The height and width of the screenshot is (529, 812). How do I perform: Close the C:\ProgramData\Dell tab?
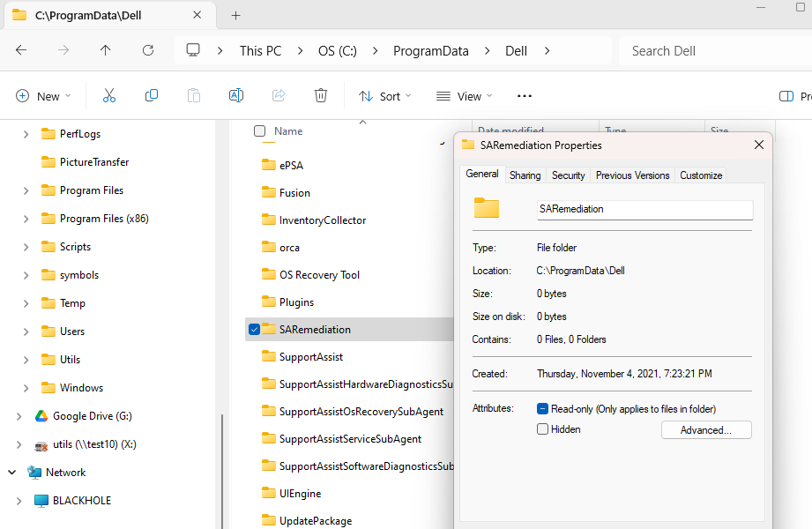coord(197,15)
